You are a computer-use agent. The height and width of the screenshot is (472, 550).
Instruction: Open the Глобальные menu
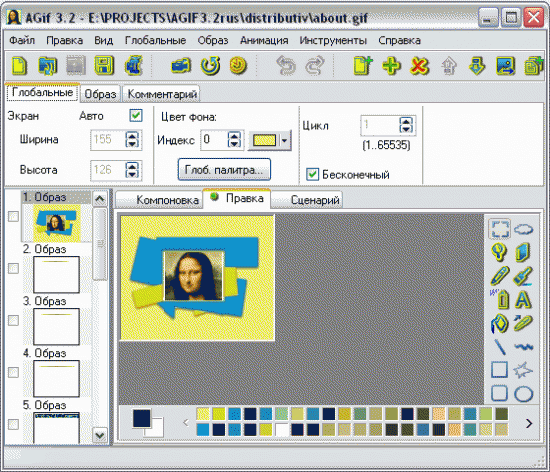coord(155,40)
